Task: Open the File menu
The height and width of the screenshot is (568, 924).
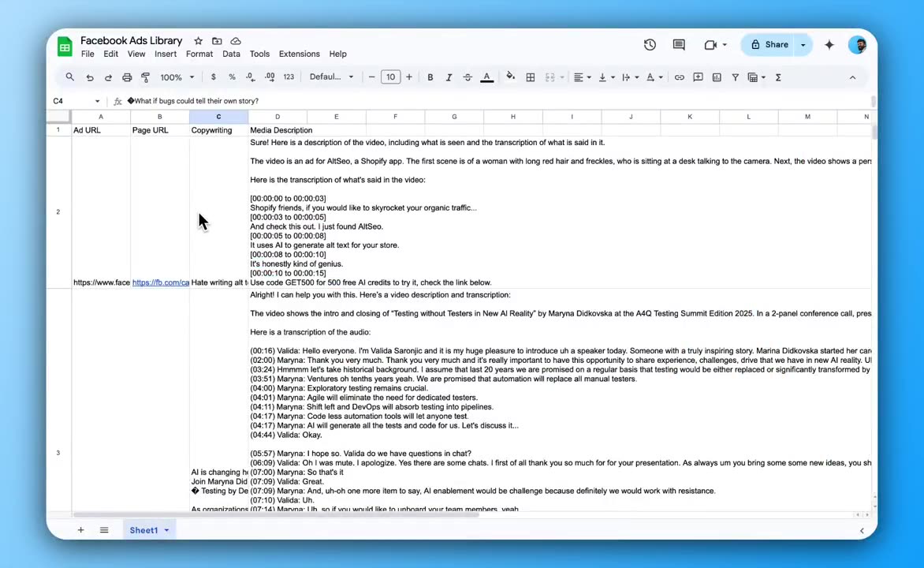Action: [88, 54]
